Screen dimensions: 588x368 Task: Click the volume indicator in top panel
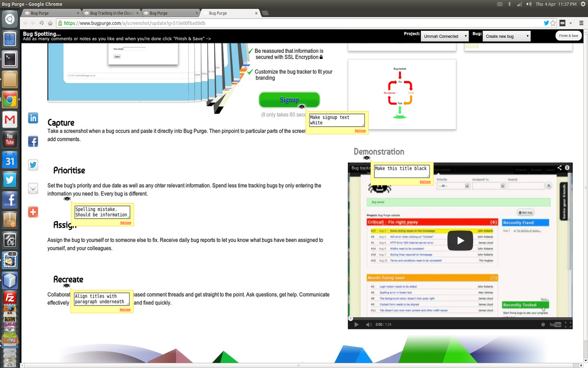(x=529, y=4)
